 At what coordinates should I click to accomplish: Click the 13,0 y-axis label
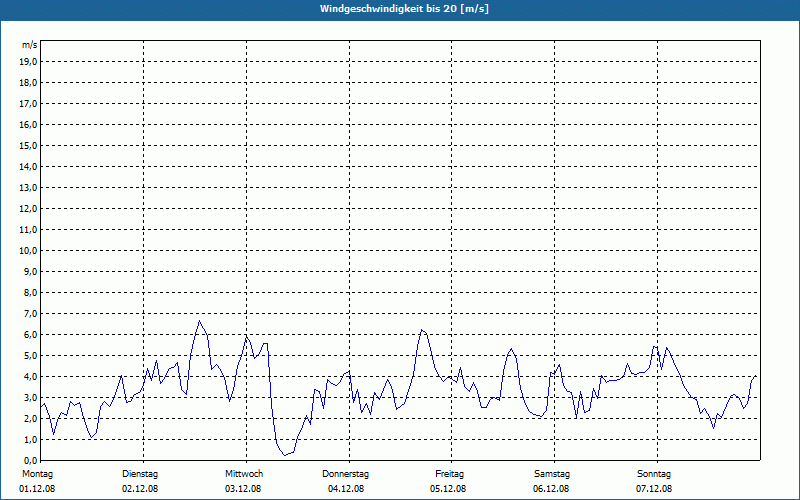click(28, 188)
